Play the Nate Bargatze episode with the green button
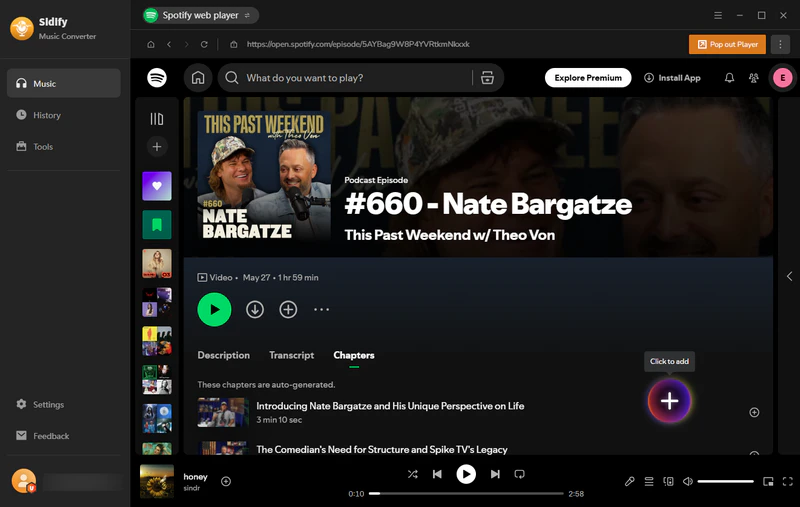Screen dimensions: 800x507 (214, 309)
